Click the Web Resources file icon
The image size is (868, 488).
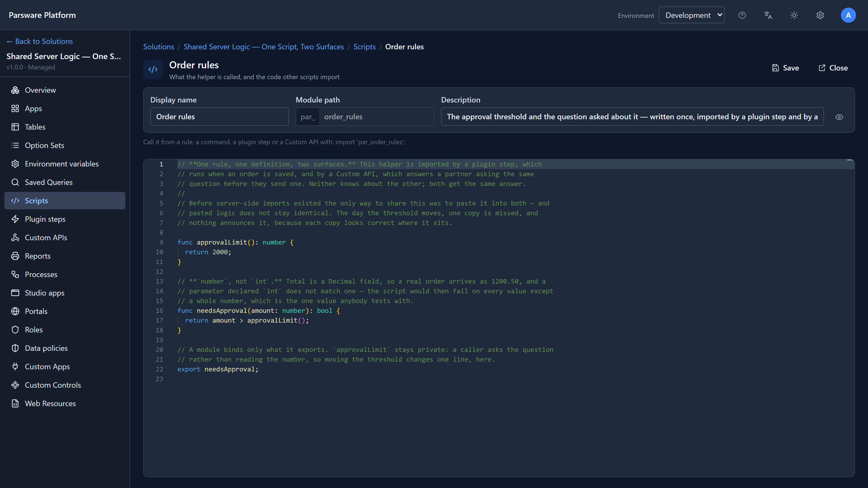click(15, 403)
